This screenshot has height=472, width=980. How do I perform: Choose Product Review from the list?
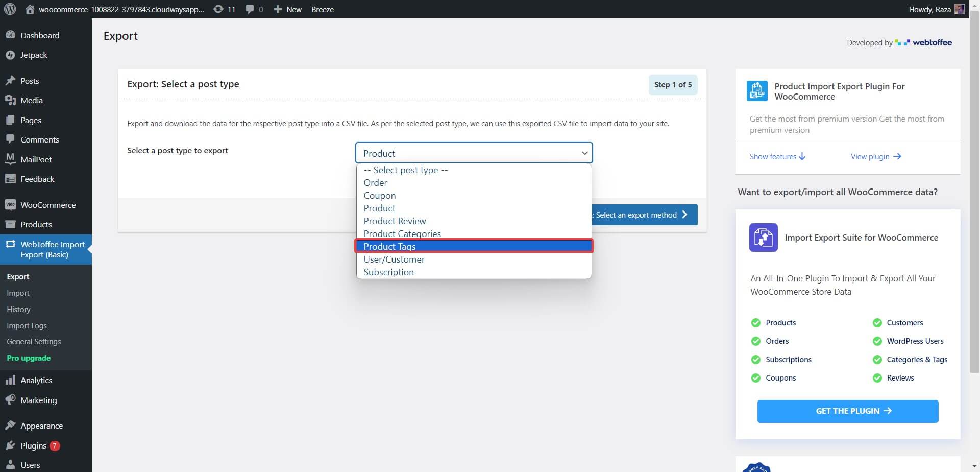(x=474, y=221)
